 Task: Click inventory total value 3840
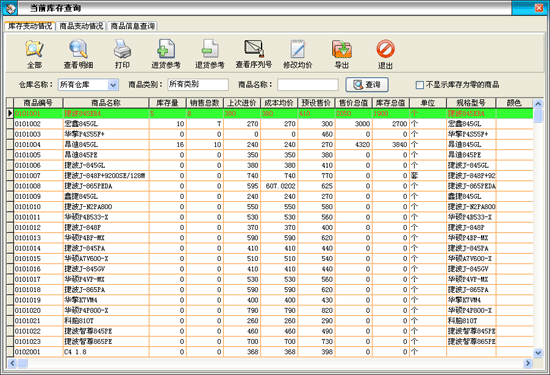(x=400, y=145)
